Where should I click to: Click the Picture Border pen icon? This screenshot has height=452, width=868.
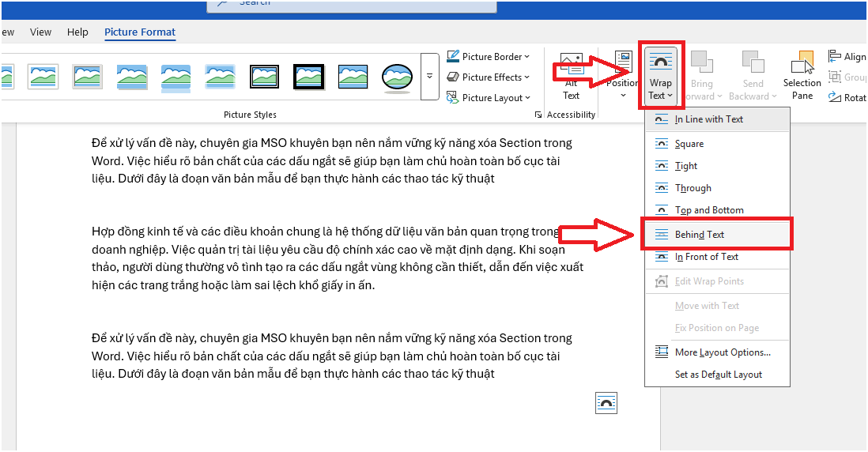coord(452,56)
